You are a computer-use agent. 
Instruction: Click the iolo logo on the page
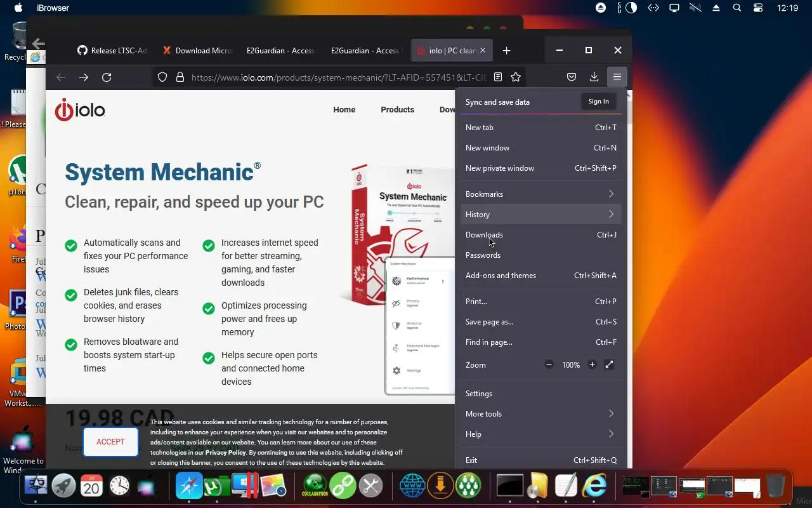pos(80,110)
